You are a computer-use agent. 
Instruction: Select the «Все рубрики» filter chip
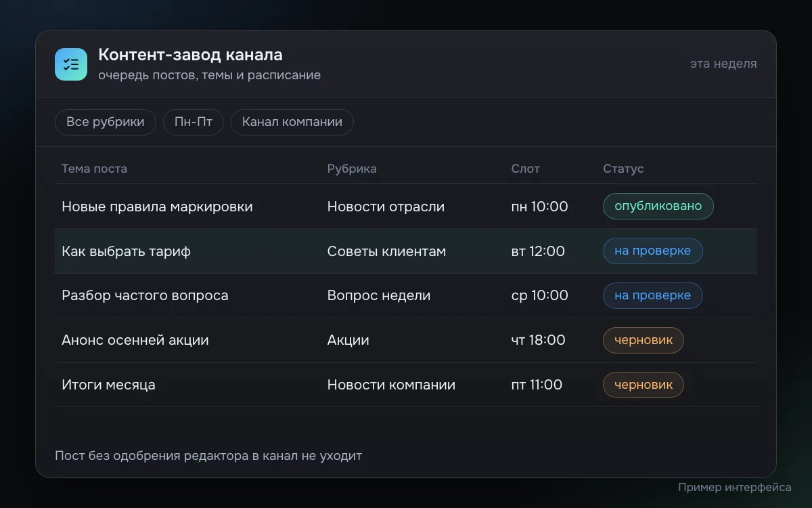[x=106, y=123]
